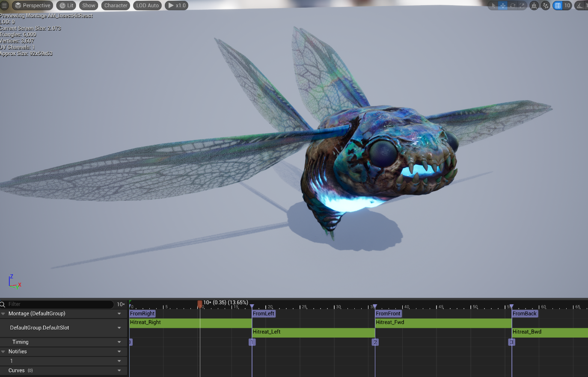Click the Triangles: 6,000 stat text

click(18, 35)
